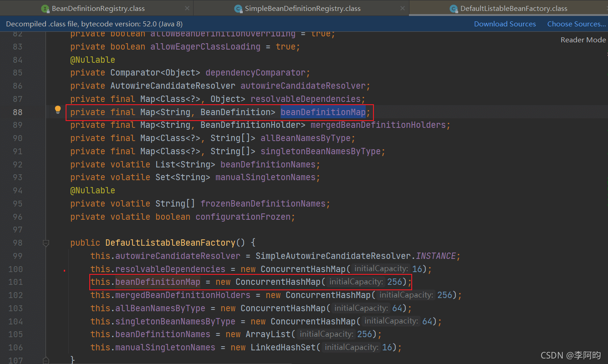
Task: Click LinkedHashSet on line 106
Action: pyautogui.click(x=283, y=347)
